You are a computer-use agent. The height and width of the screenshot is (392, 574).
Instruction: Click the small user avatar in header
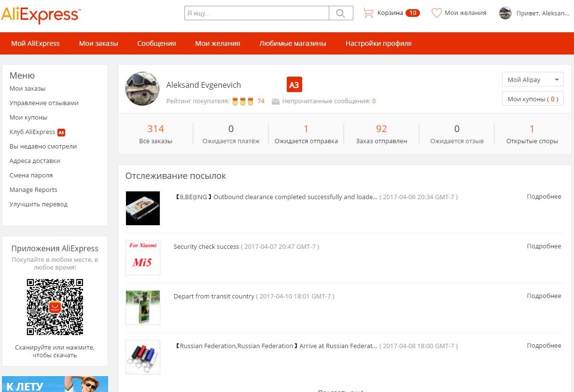pos(505,13)
